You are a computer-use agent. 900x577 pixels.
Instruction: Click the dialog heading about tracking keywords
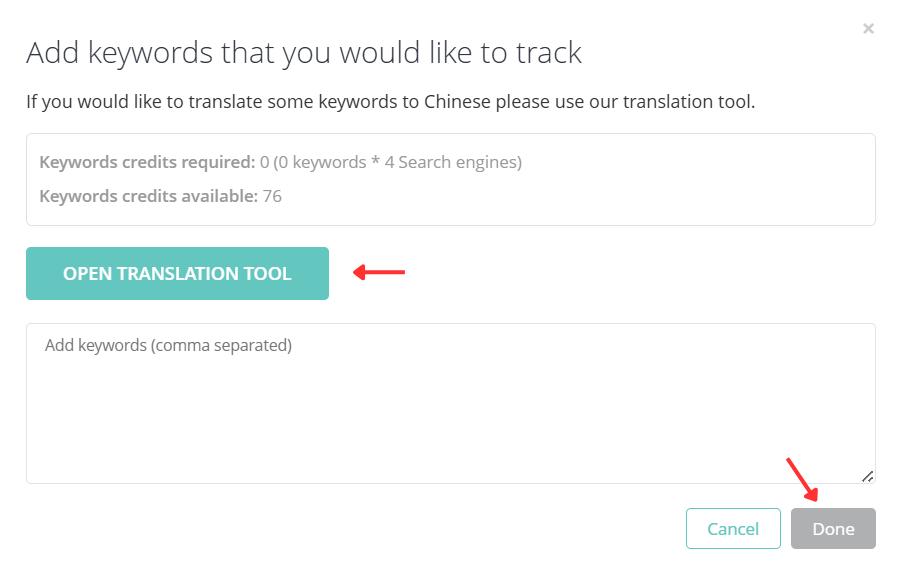click(304, 53)
